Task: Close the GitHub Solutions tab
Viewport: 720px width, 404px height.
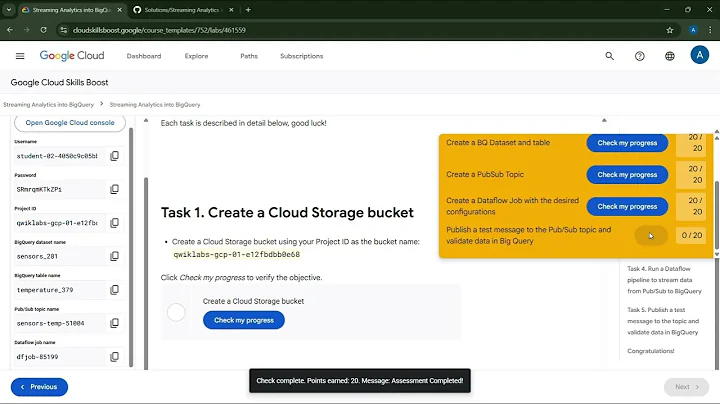Action: 231,10
